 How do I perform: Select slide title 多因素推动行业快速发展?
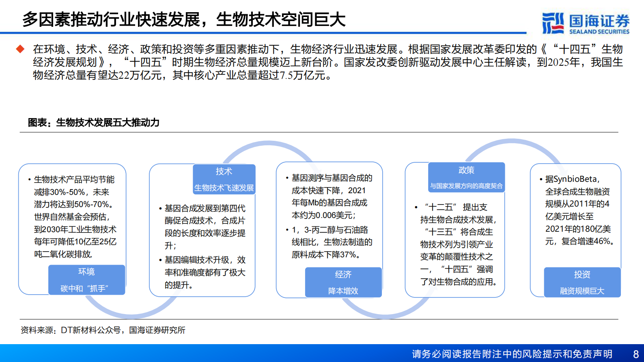pos(111,19)
